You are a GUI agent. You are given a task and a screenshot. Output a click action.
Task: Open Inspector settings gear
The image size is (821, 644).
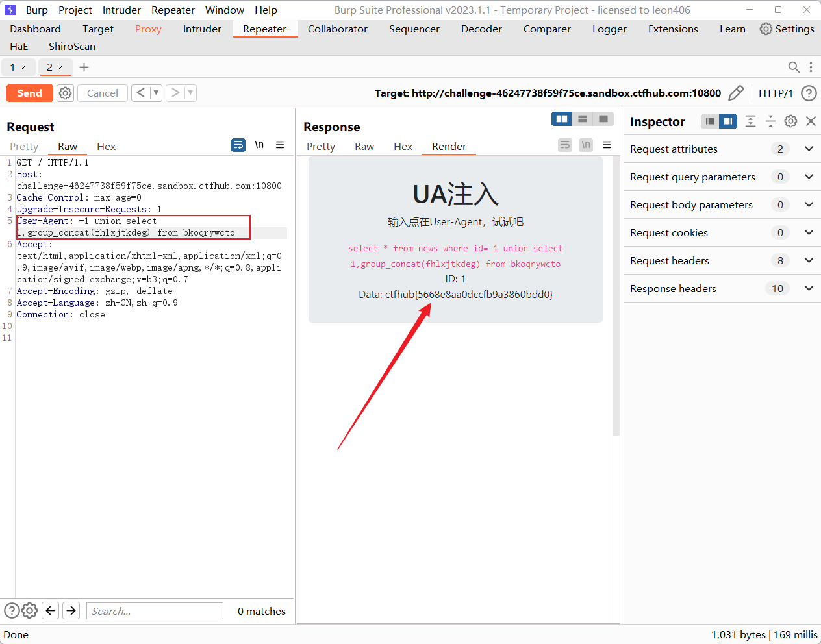pos(790,121)
